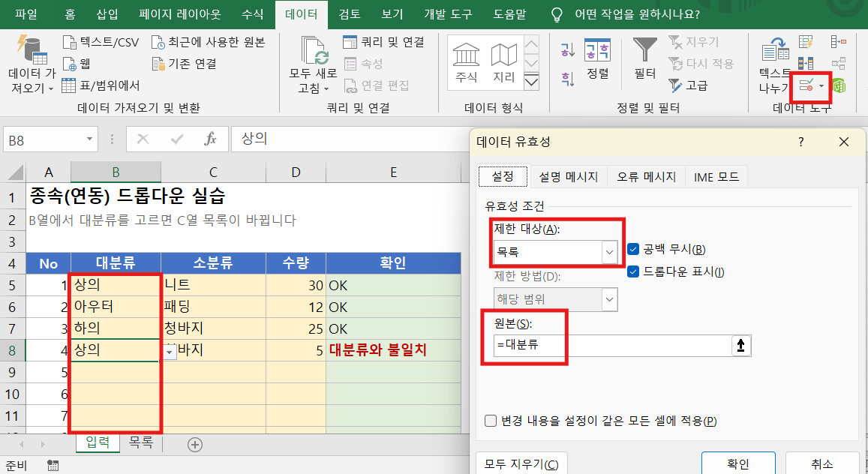The width and height of the screenshot is (868, 474).
Task: Cancel the formula bar entry with X
Action: point(143,139)
